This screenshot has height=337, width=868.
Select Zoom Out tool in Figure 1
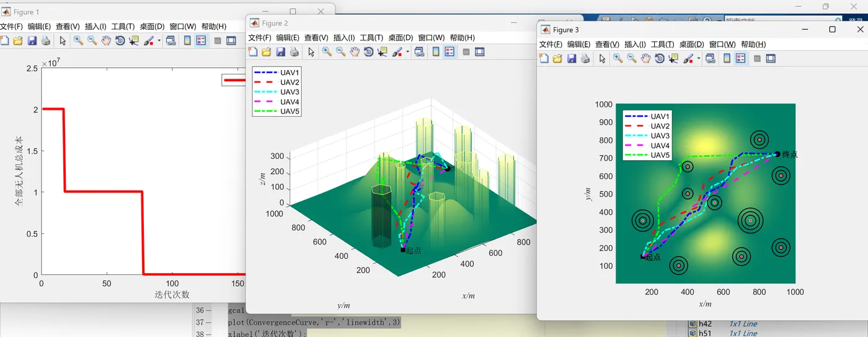92,41
